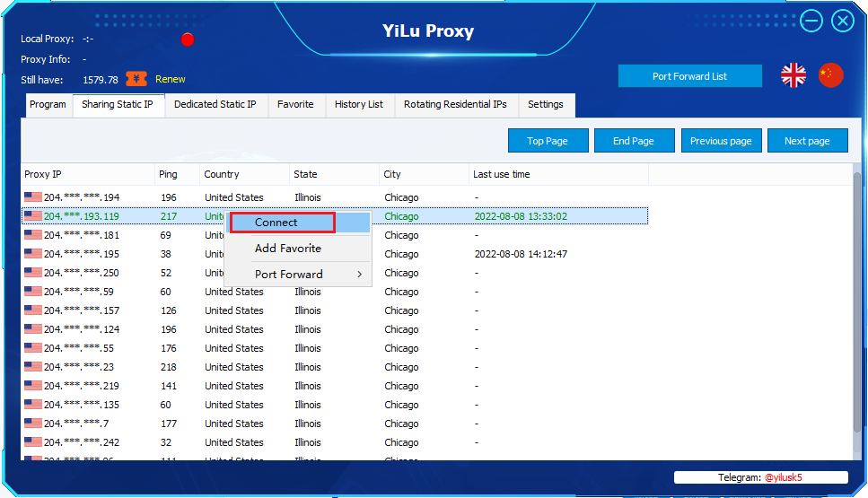Select proxy row 204.***.***.124
This screenshot has width=868, height=498.
tap(335, 328)
